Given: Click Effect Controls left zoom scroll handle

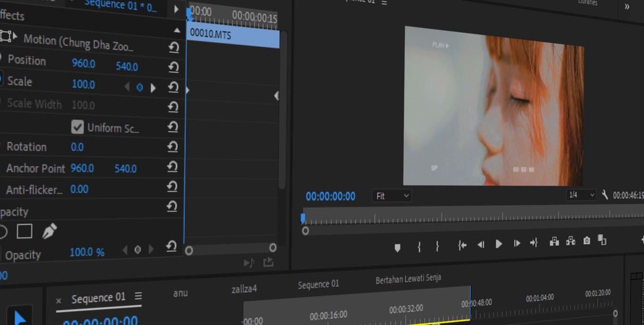Looking at the screenshot, I should 189,251.
